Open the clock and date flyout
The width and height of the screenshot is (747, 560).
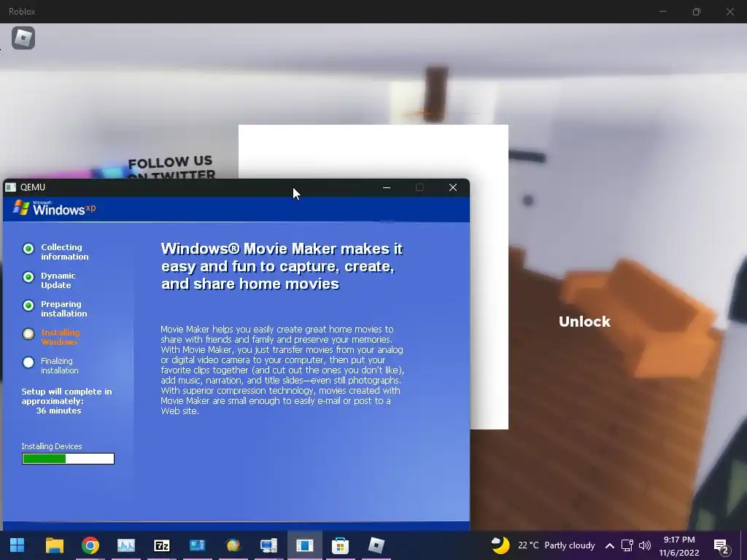679,546
